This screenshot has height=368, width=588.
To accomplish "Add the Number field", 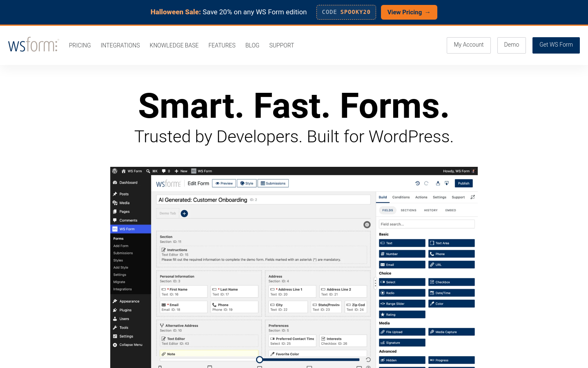I will (402, 254).
